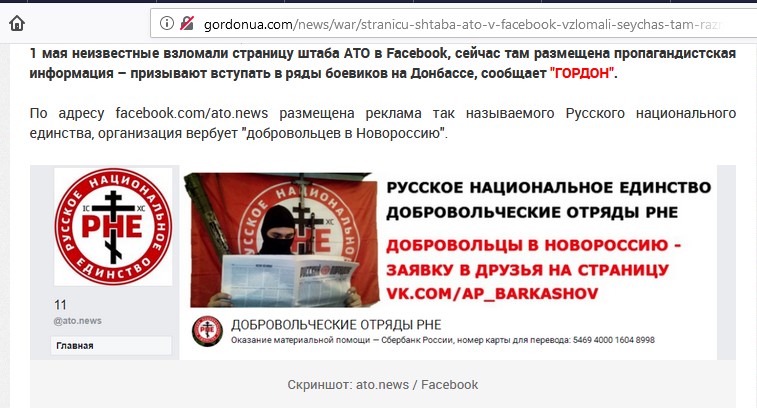Go to the browser Home icon
Screen dimensions: 757x408
[x=17, y=23]
